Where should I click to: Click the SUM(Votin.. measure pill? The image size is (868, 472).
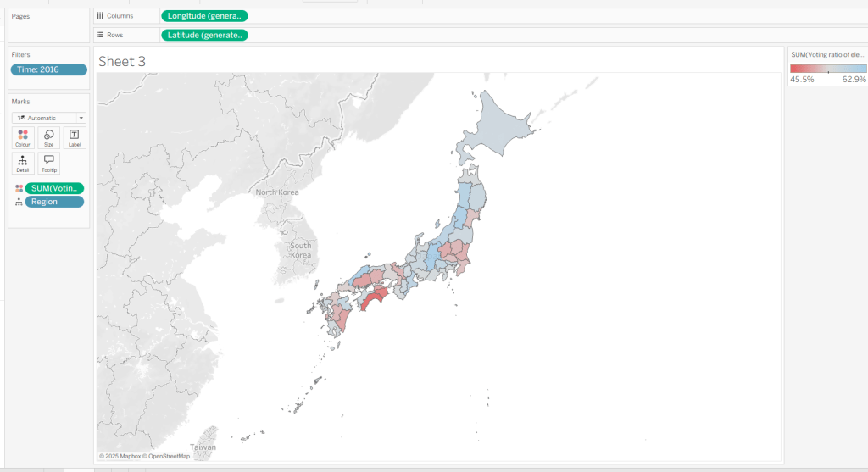(x=55, y=188)
